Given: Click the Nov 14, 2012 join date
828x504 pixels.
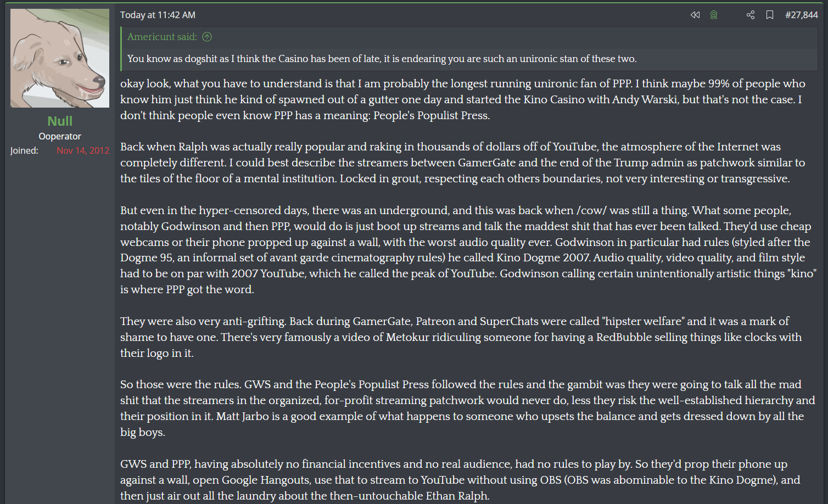Looking at the screenshot, I should pos(83,150).
